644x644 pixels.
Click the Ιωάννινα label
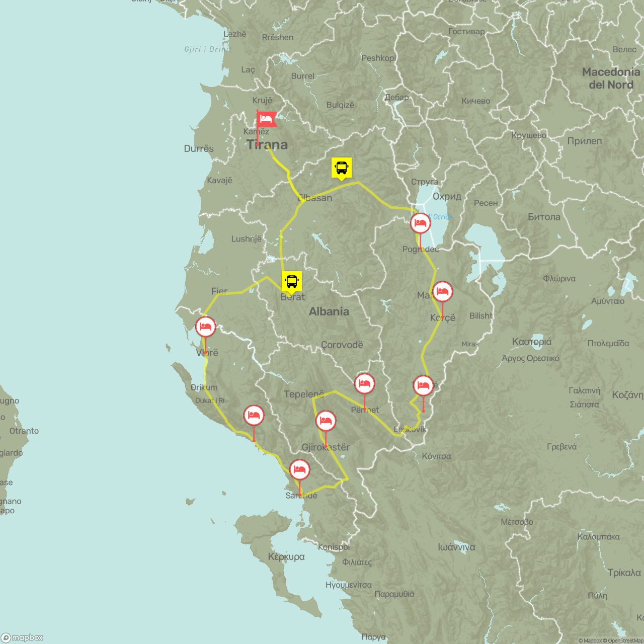click(456, 547)
